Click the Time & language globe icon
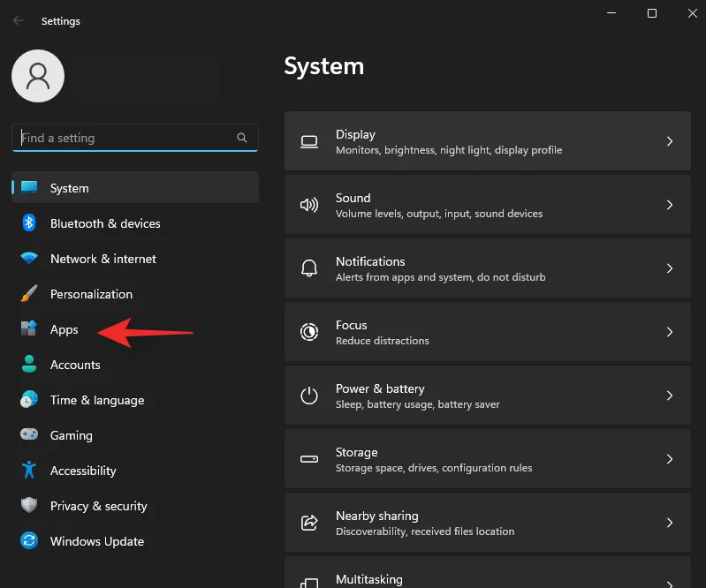 (29, 399)
